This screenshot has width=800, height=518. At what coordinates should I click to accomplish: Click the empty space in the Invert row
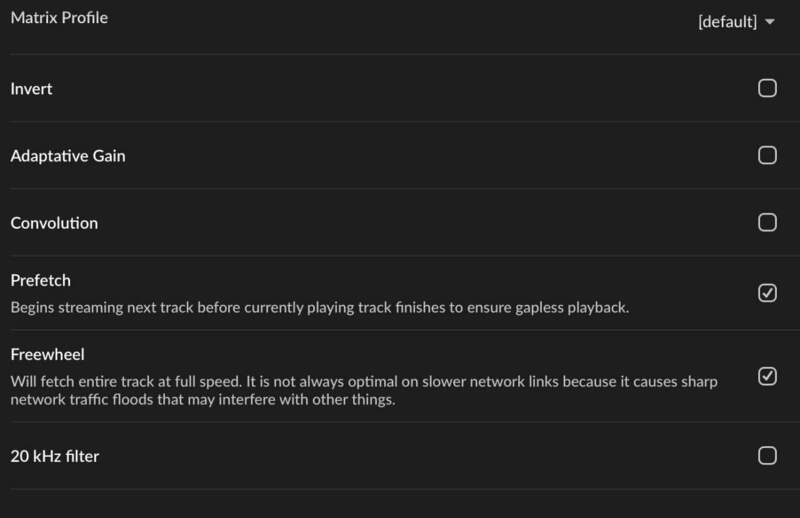point(400,89)
